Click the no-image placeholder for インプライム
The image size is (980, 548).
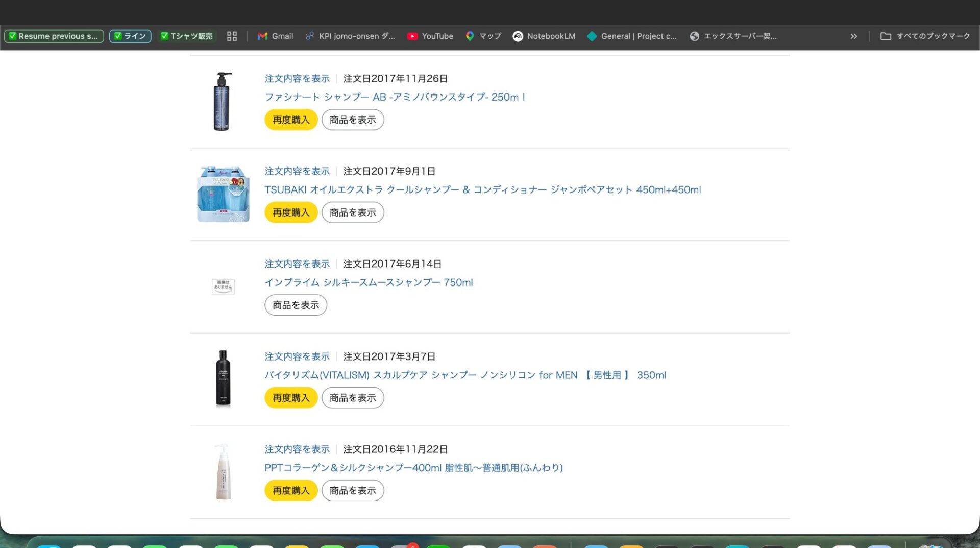tap(223, 287)
